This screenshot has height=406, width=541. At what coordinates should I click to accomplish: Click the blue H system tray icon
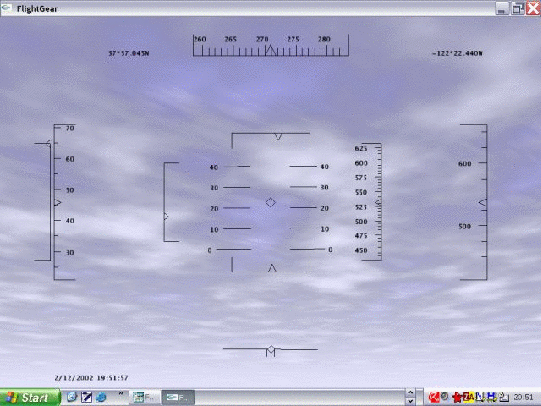[492, 397]
